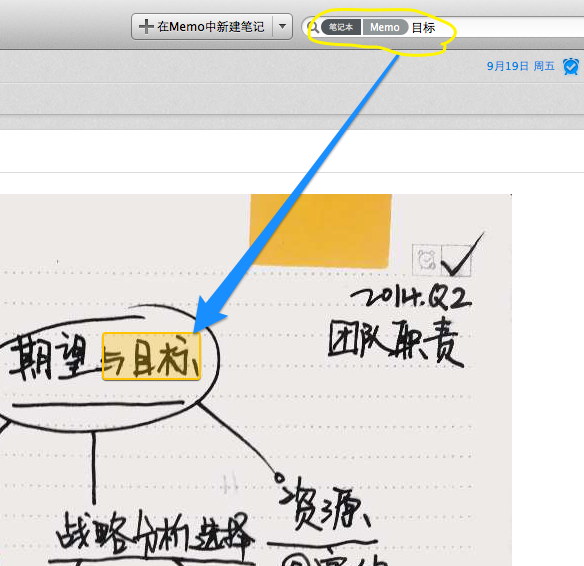584x566 pixels.
Task: Click the handwritten 团队职责 heading
Action: click(x=396, y=343)
